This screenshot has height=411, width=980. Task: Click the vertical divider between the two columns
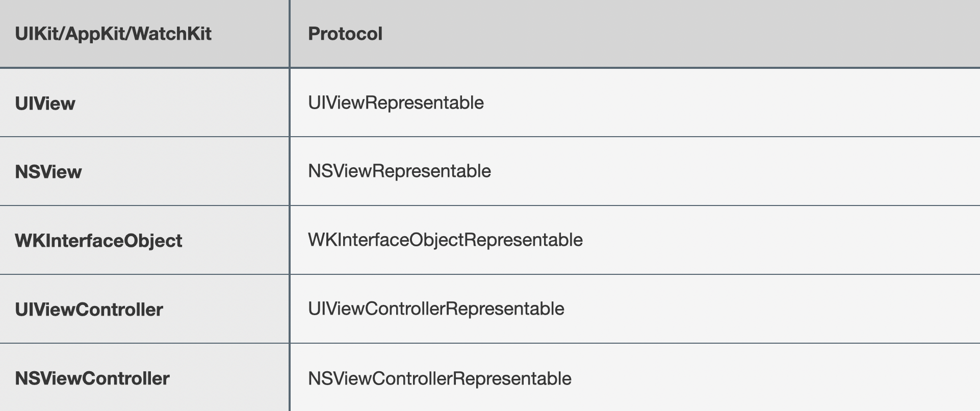[x=289, y=204]
